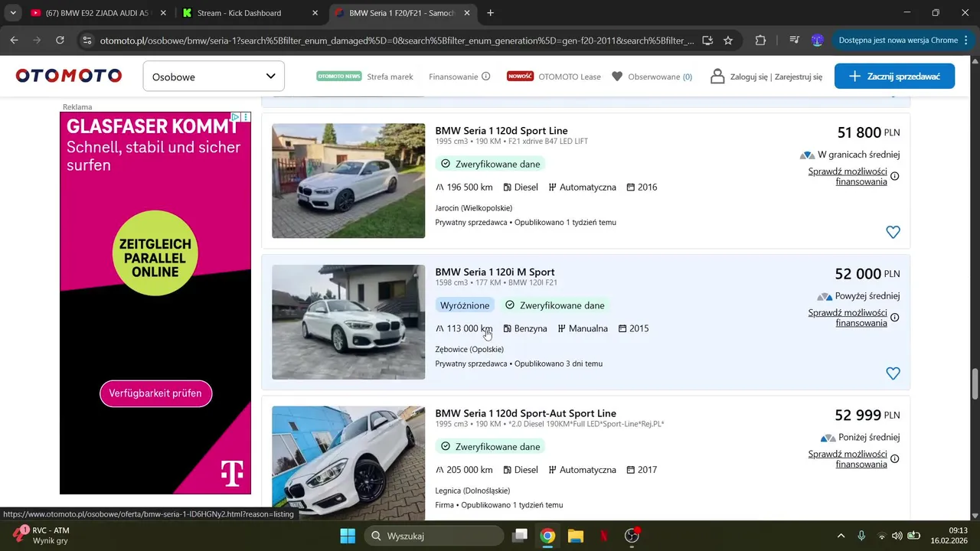Open the Chrome profile avatar
The image size is (980, 551).
pyautogui.click(x=818, y=41)
